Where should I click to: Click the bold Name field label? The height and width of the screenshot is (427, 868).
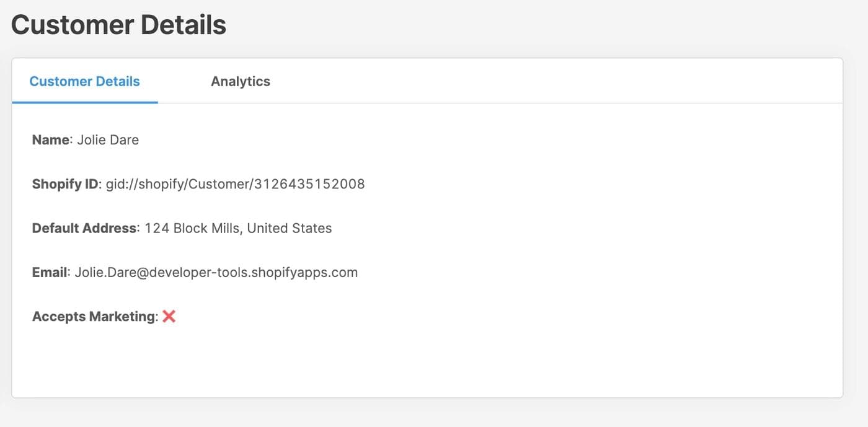pyautogui.click(x=50, y=140)
